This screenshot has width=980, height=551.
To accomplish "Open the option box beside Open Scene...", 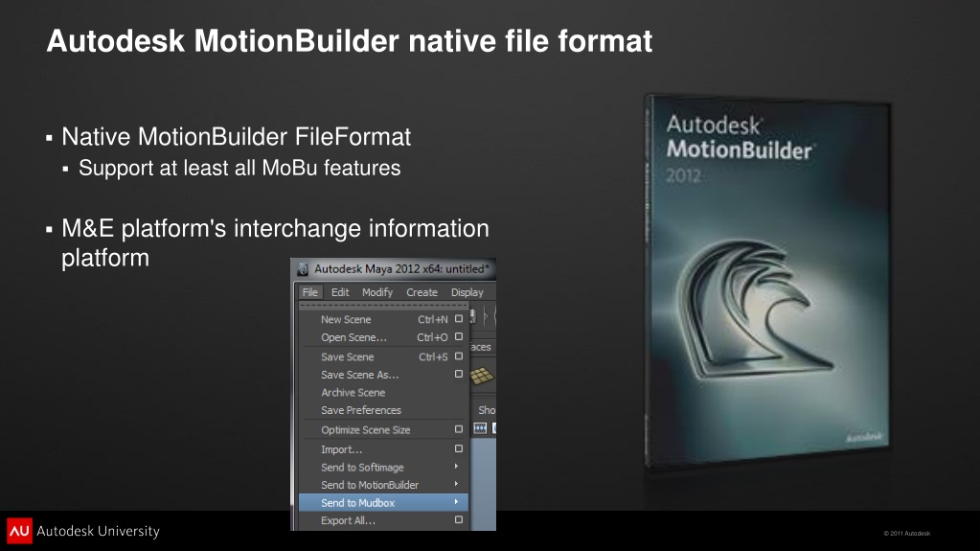I will coord(459,336).
